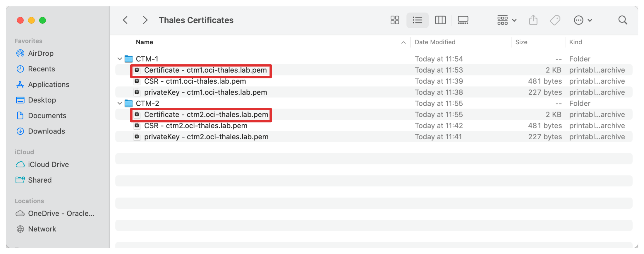The width and height of the screenshot is (644, 254).
Task: Sort by Date Modified column
Action: [x=435, y=42]
